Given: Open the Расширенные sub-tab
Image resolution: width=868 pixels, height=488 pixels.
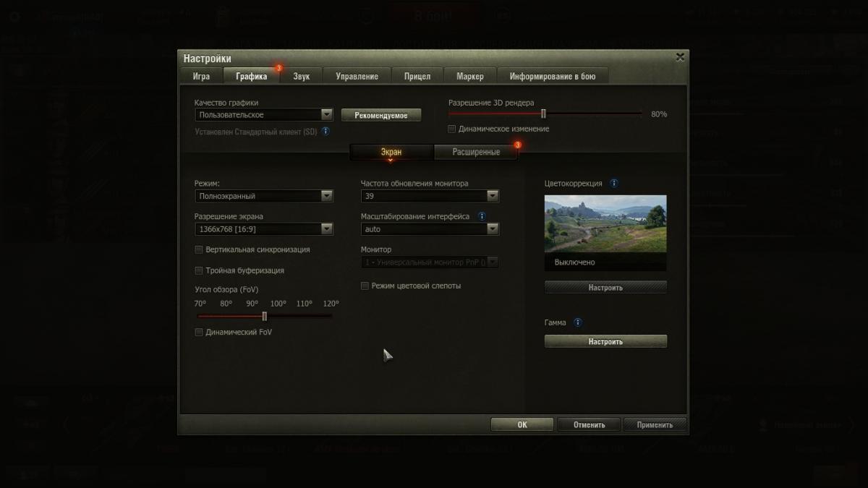Looking at the screenshot, I should tap(476, 152).
